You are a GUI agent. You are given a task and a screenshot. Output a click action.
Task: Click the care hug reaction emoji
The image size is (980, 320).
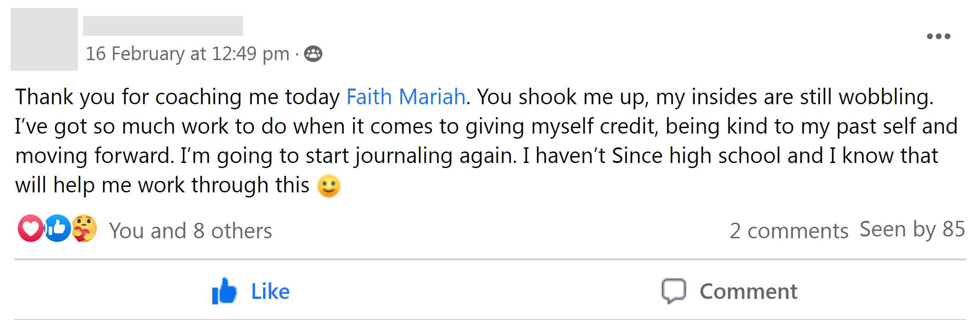(x=84, y=228)
